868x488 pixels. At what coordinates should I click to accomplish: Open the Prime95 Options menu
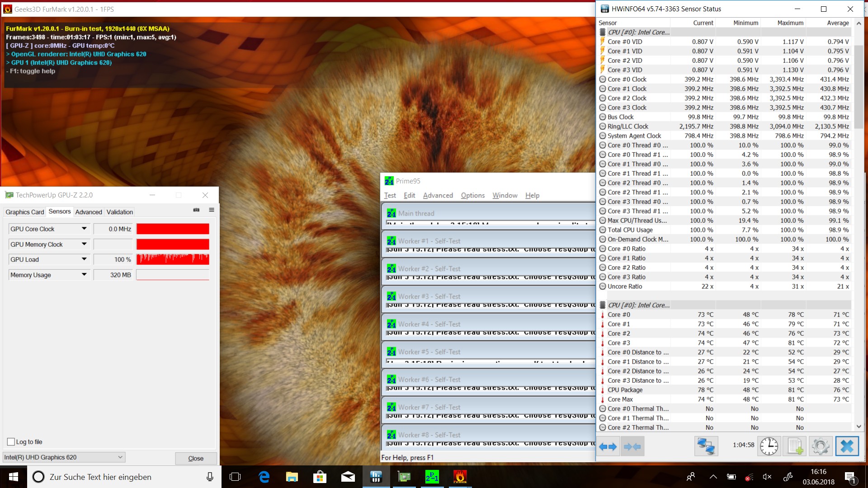(472, 195)
